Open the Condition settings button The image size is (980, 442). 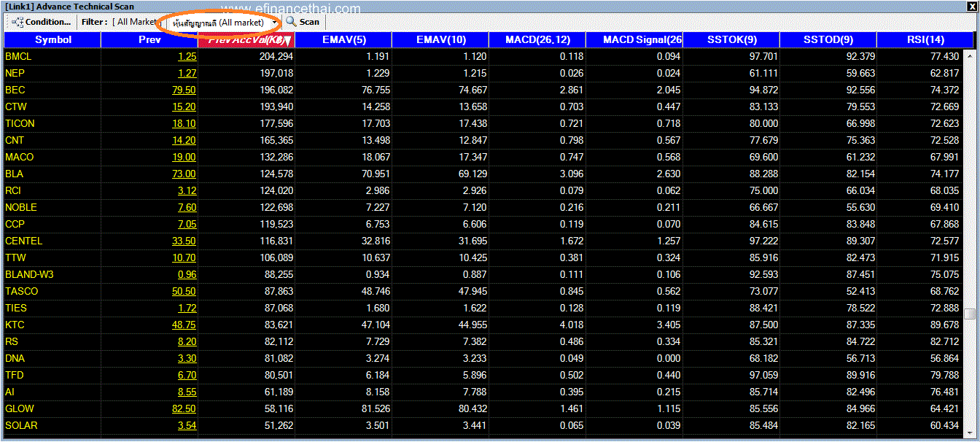point(42,22)
